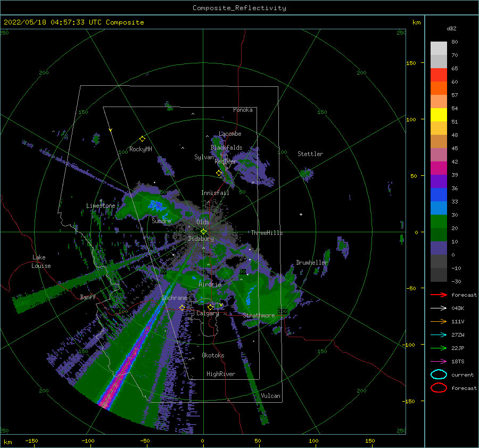Image resolution: width=479 pixels, height=448 pixels.
Task: Click the red forecast arrow in legend
Action: click(x=439, y=295)
